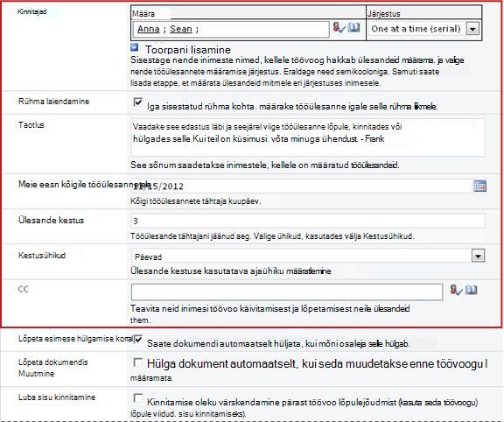Click the Toorpani lisamine link
Image resolution: width=504 pixels, height=422 pixels.
point(188,50)
